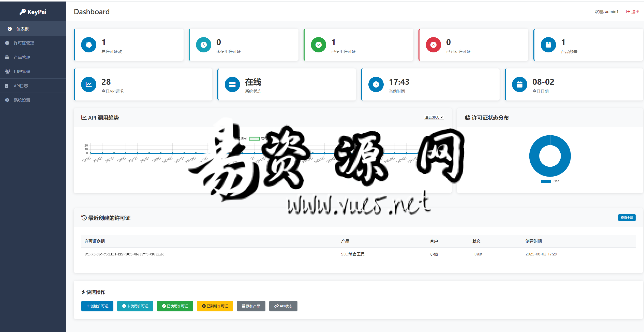
Task: Click the 查看全部 button
Action: point(627,218)
